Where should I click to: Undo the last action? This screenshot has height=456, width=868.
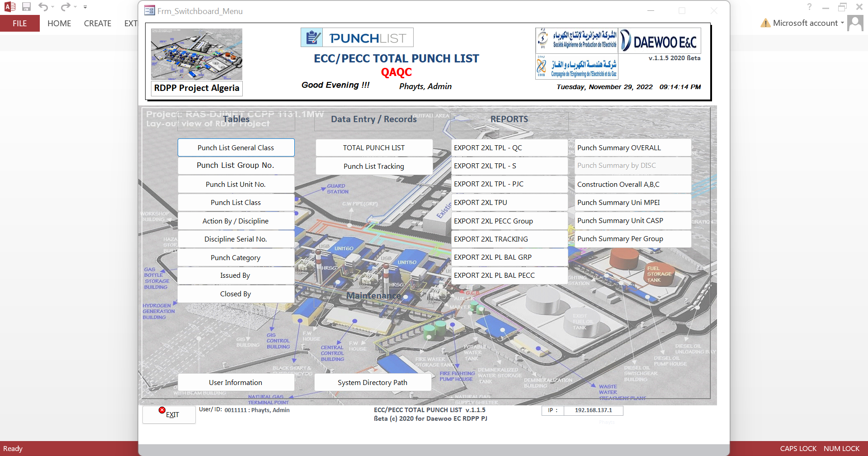43,7
